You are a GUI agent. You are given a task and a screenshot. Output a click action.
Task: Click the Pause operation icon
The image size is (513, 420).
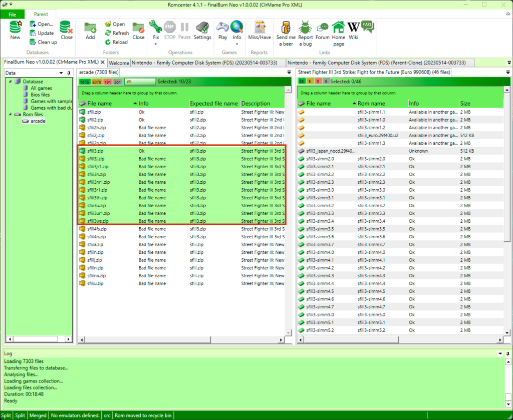pos(184,31)
